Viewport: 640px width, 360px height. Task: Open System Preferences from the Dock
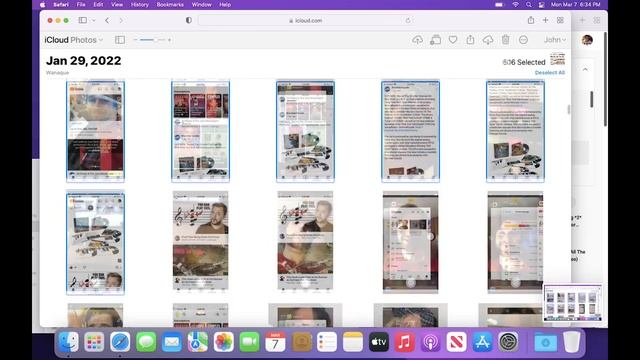click(508, 342)
